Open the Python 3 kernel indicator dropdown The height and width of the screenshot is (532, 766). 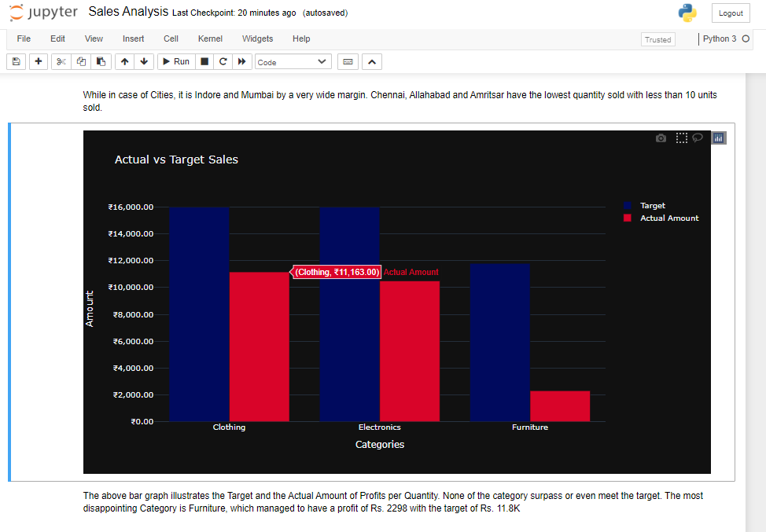pos(721,39)
